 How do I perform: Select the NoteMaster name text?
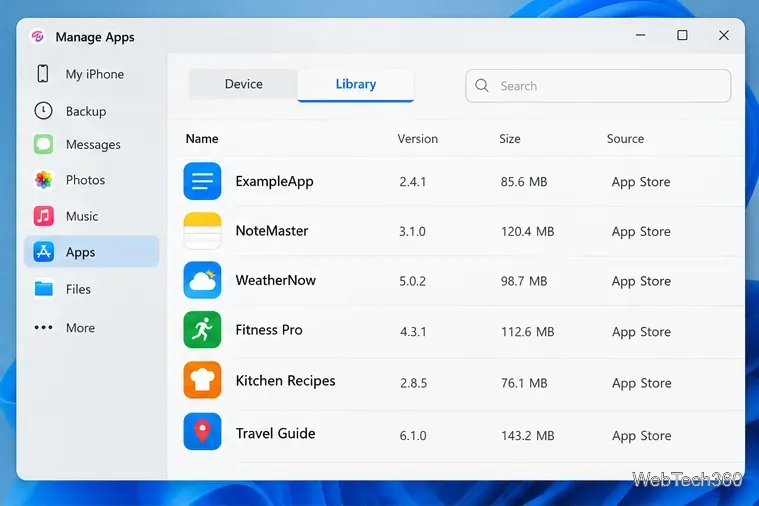tap(272, 231)
